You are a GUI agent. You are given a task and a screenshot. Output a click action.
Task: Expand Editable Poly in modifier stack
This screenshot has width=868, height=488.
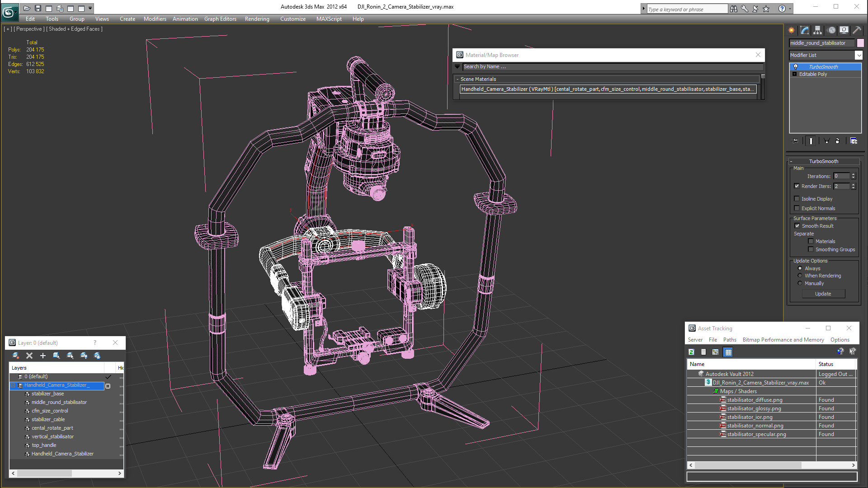pyautogui.click(x=794, y=74)
